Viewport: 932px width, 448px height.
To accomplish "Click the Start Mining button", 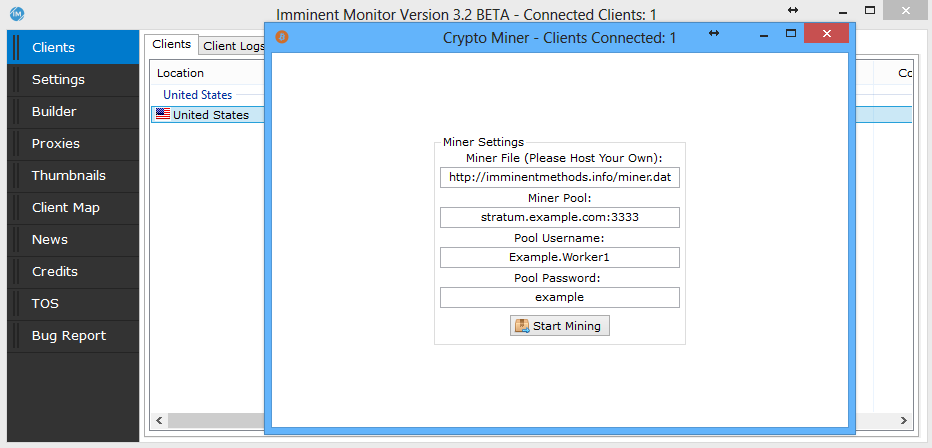I will coord(559,326).
